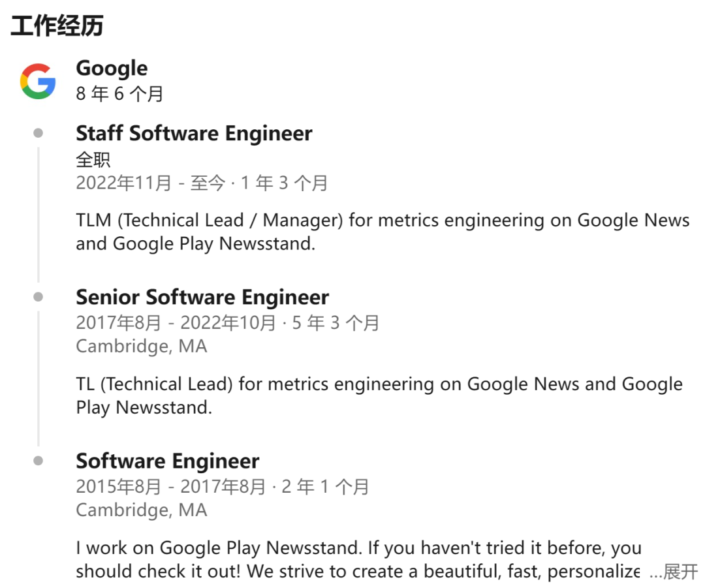The image size is (705, 588).
Task: Click the TLM metrics engineering description
Action: pyautogui.click(x=383, y=232)
